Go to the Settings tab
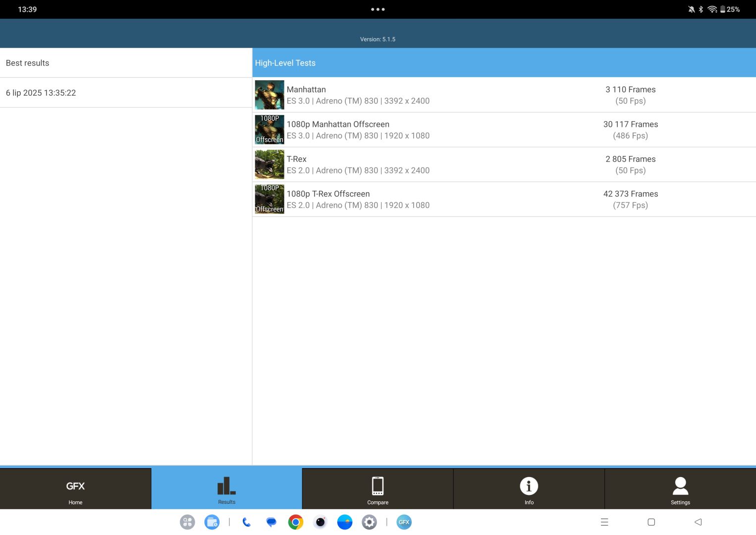Screen dimensions: 756x535 (681, 489)
